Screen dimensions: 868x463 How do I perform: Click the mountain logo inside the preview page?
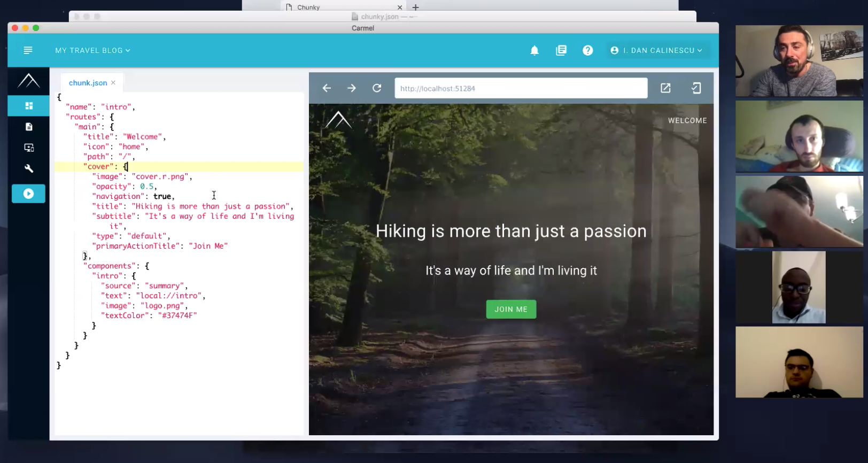(x=339, y=120)
